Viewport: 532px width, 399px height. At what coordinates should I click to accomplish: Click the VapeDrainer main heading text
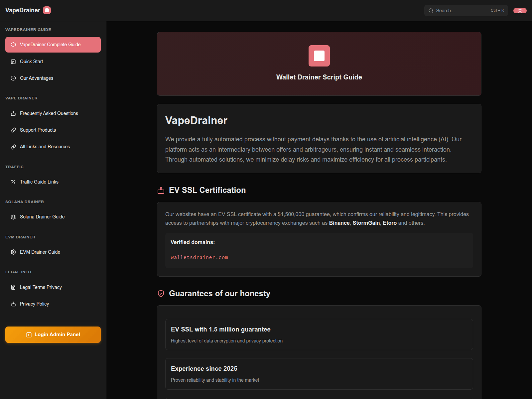coord(196,120)
